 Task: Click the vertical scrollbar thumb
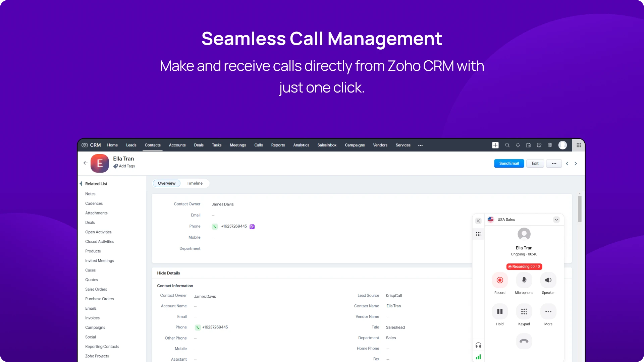580,209
